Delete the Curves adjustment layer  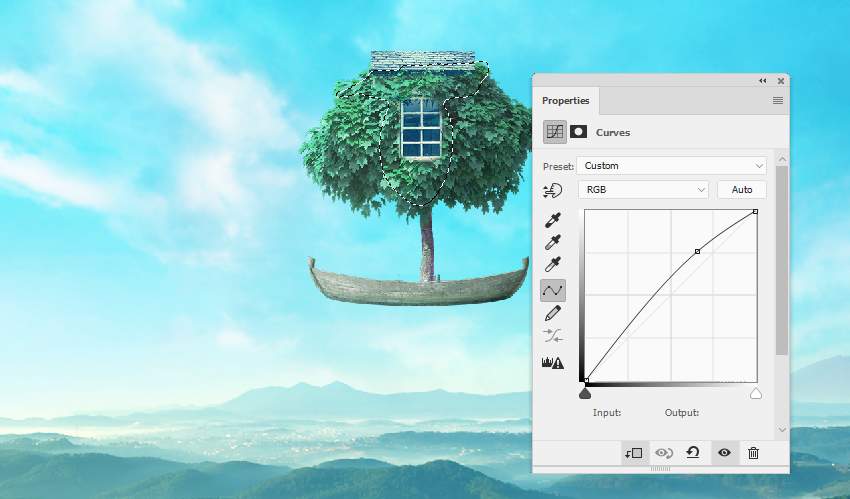[754, 453]
